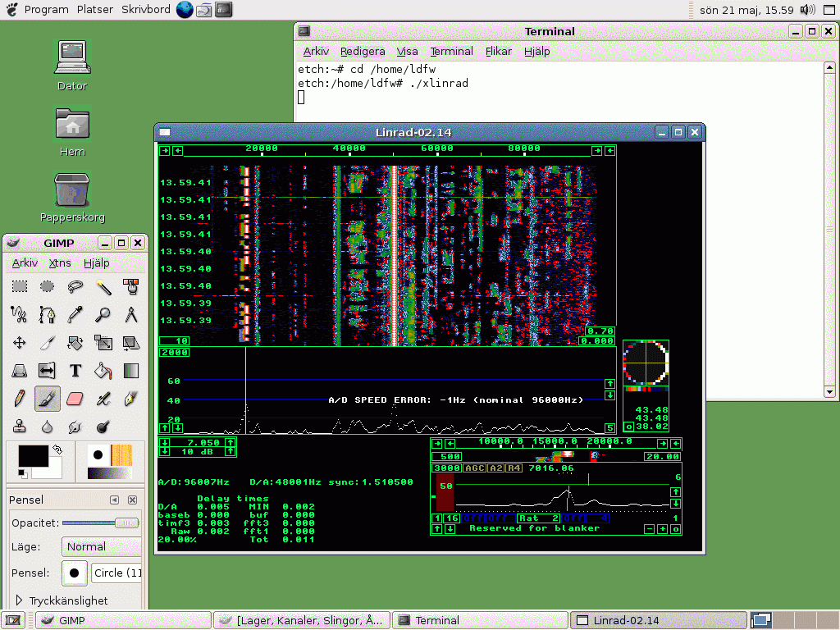
Task: Open the Program menu in top panel
Action: pos(46,10)
